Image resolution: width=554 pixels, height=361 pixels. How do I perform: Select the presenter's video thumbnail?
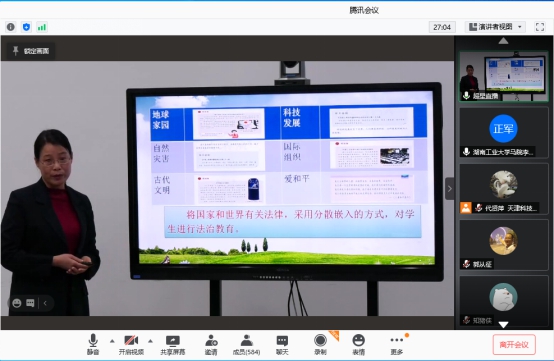pyautogui.click(x=503, y=76)
